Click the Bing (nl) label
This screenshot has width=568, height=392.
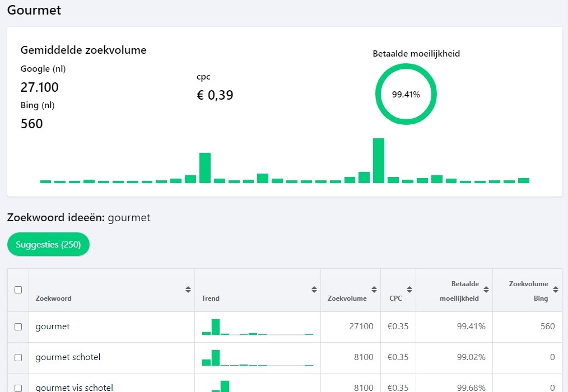[38, 105]
